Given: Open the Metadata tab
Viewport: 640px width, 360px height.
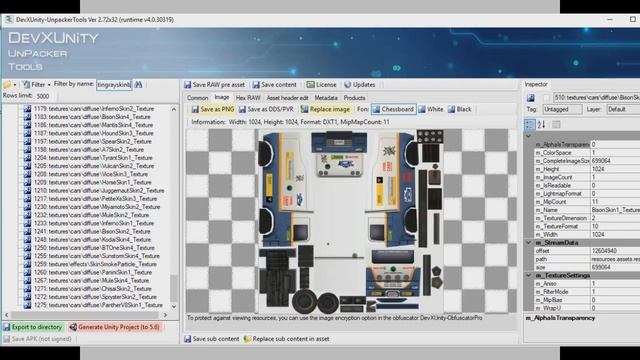Looking at the screenshot, I should 326,98.
